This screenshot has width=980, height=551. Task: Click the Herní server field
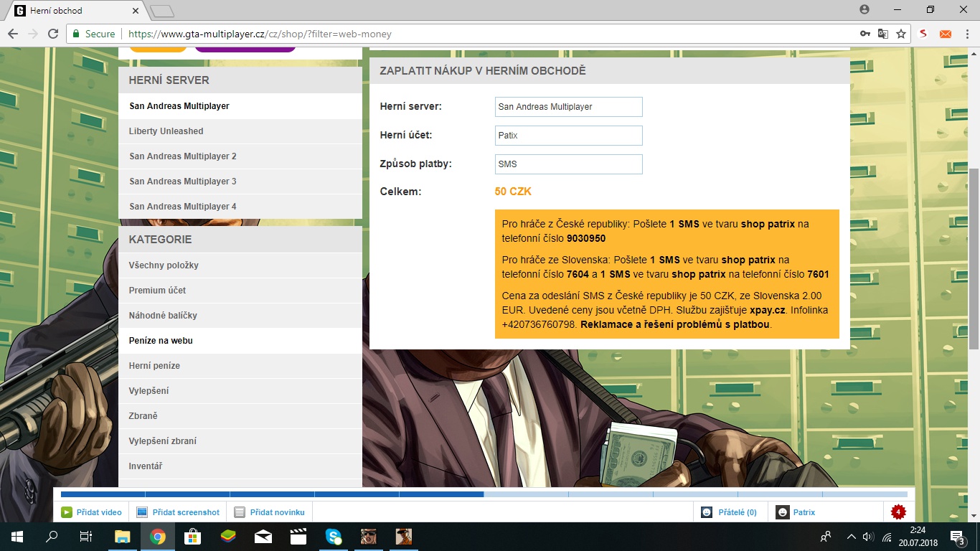569,107
